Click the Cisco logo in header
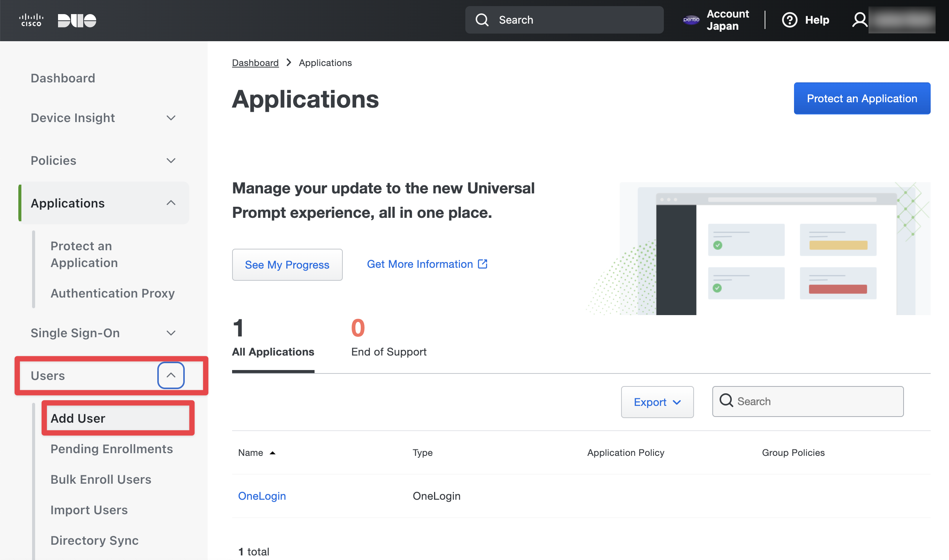Screen dimensions: 949x560 pos(31,20)
